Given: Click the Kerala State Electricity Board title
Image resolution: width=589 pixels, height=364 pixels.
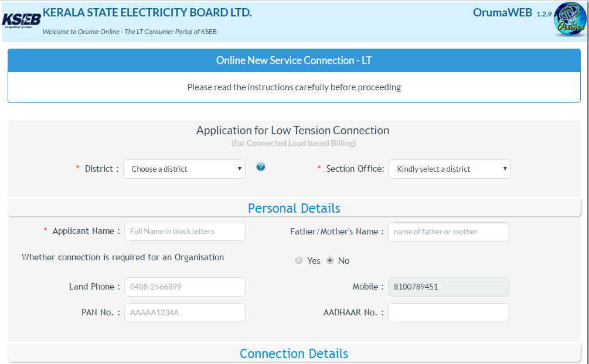Looking at the screenshot, I should [x=147, y=12].
